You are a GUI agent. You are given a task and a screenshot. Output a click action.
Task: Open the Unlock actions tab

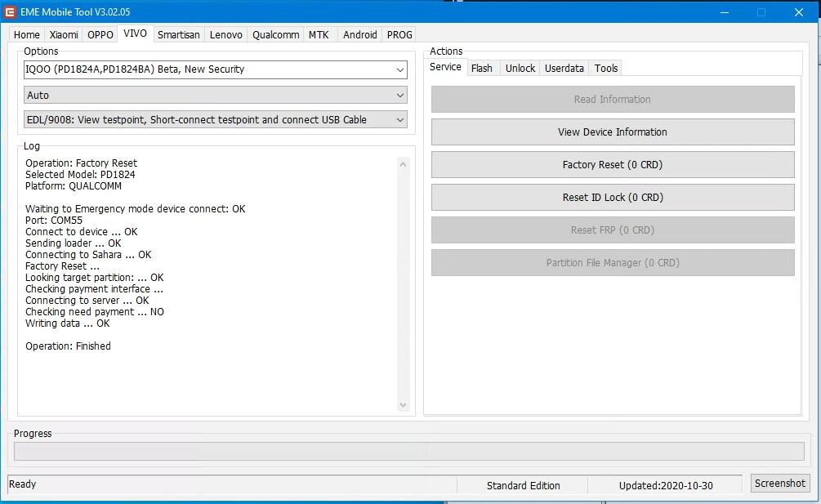(x=520, y=68)
